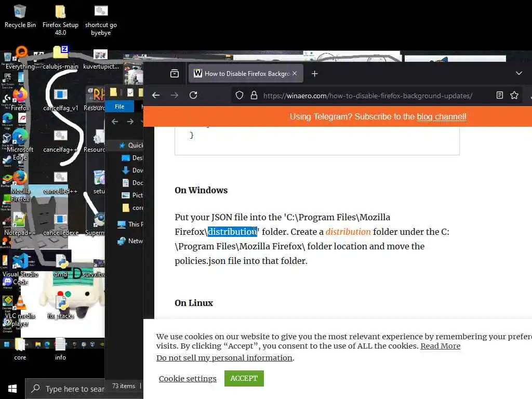This screenshot has width=532, height=399.
Task: Open File tab in File Explorer
Action: [x=119, y=107]
